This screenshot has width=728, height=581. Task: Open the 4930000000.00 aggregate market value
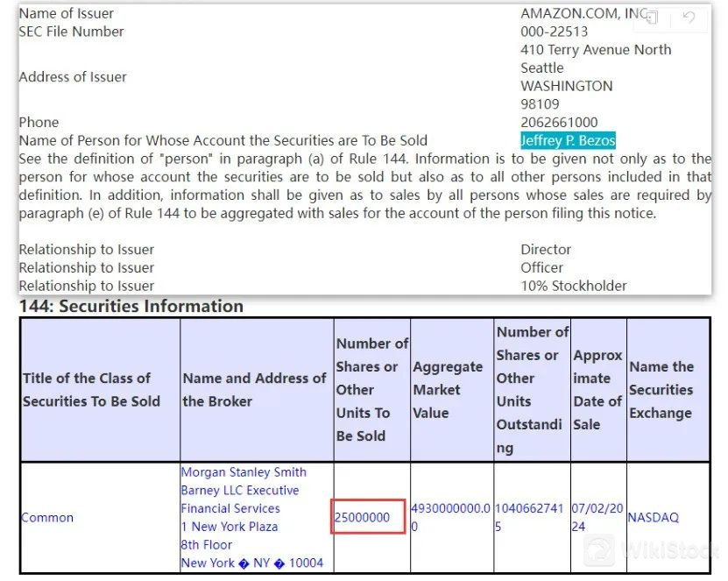[x=450, y=518]
